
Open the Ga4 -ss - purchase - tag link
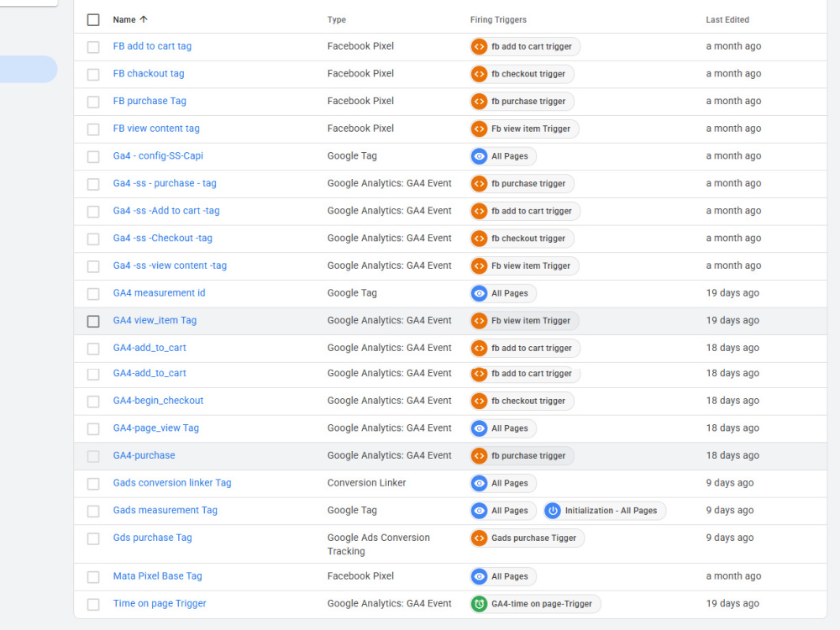pos(165,183)
